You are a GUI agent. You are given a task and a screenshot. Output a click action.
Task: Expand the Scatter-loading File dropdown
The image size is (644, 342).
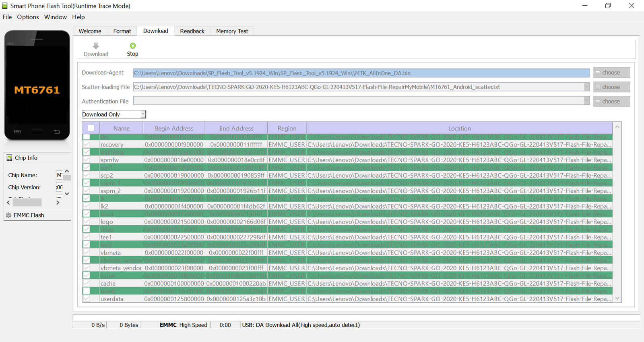click(x=586, y=87)
